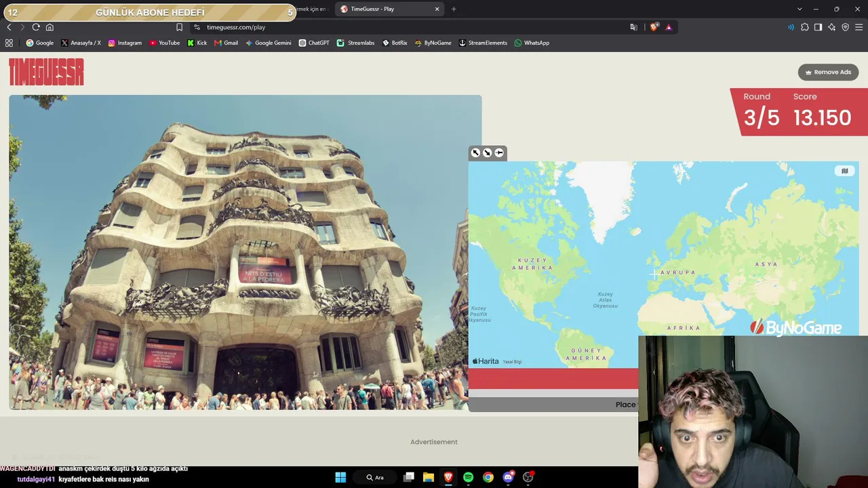Open the browser main hamburger menu
Screen dimensions: 868x488
point(859,27)
